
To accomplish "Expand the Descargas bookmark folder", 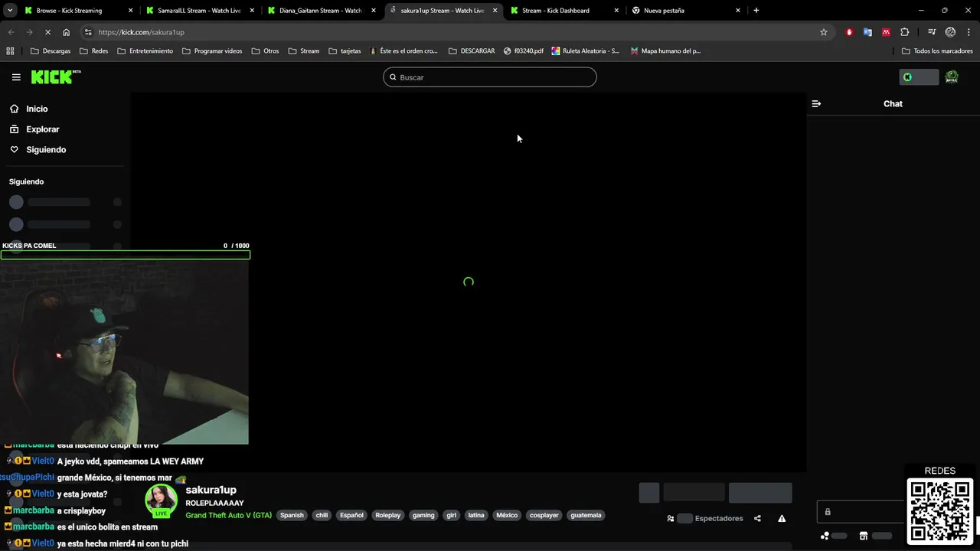I will [51, 51].
